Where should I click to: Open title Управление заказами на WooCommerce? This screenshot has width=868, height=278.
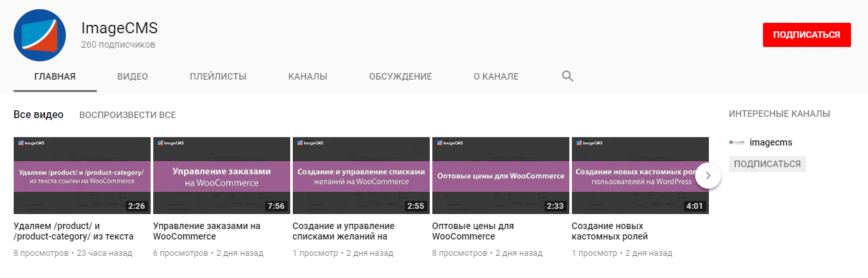tap(207, 231)
